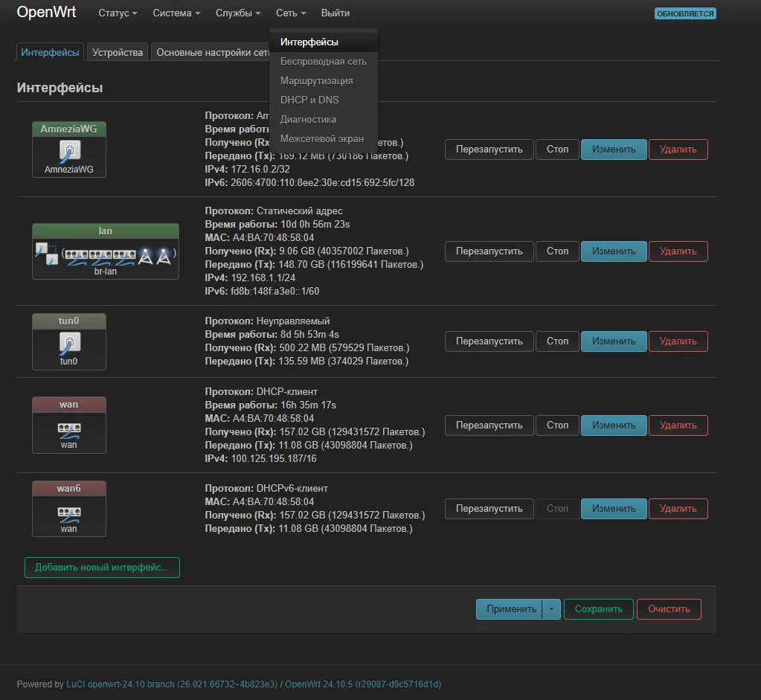Delete the AmneziaWG interface
Image resolution: width=761 pixels, height=700 pixels.
point(678,149)
